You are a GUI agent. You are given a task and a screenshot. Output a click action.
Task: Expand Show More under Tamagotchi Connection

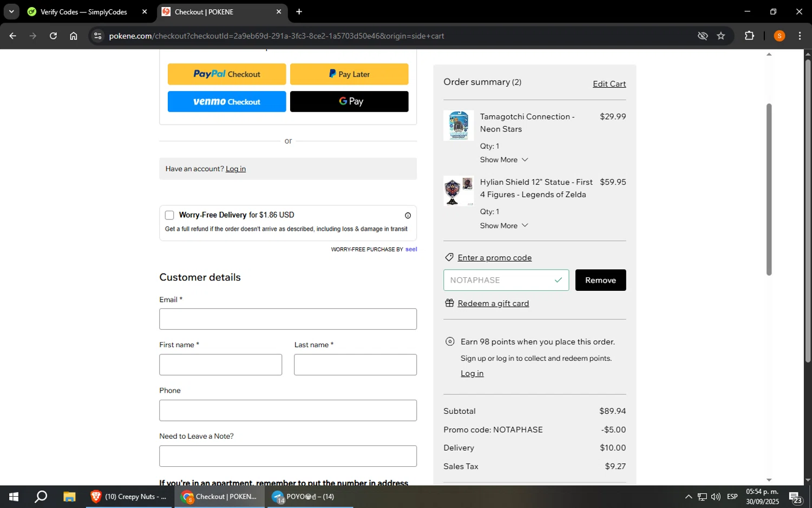pos(504,160)
